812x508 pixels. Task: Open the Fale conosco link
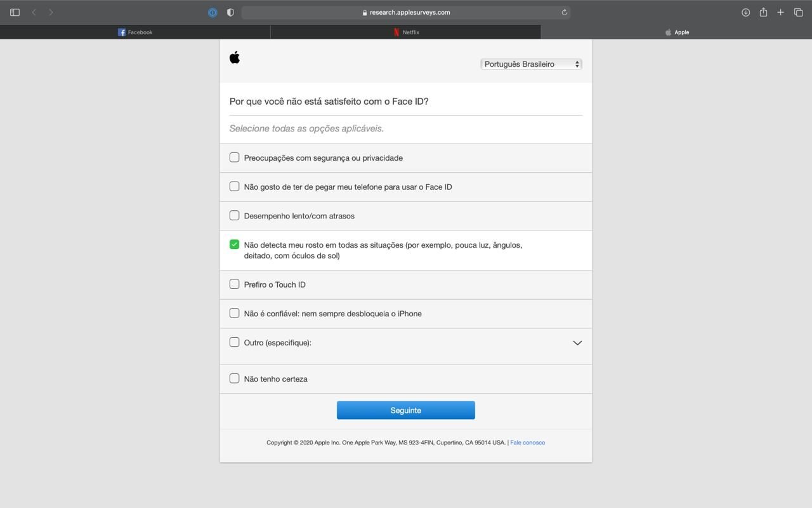(527, 442)
